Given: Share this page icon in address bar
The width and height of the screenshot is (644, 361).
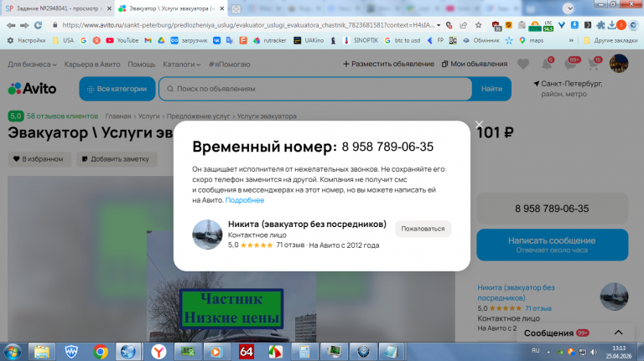Looking at the screenshot, I should point(463,25).
